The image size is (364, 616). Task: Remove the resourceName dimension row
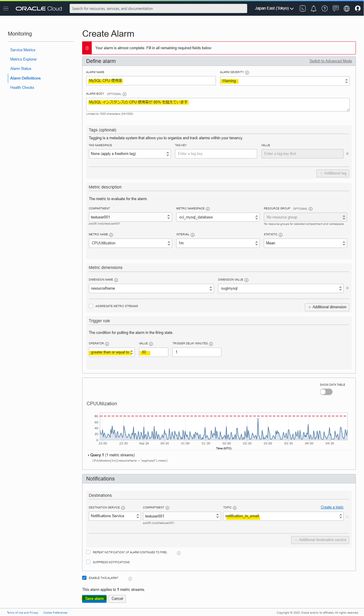347,288
